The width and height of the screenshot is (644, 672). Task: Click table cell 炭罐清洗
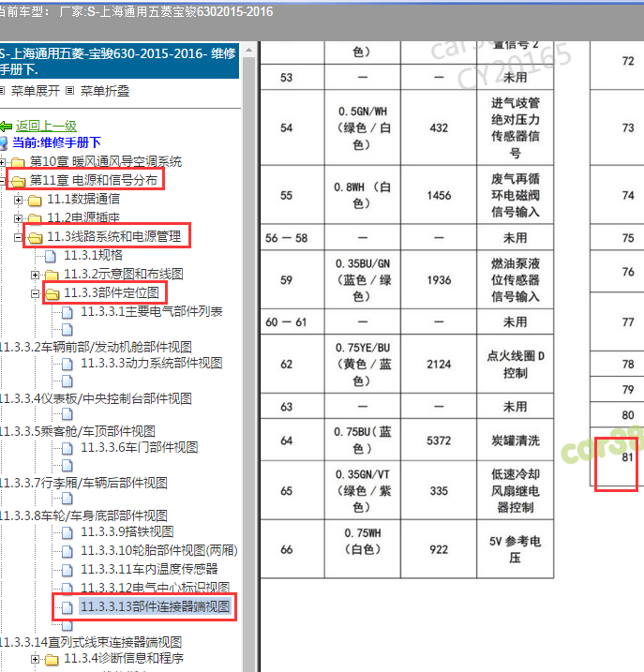(x=515, y=441)
